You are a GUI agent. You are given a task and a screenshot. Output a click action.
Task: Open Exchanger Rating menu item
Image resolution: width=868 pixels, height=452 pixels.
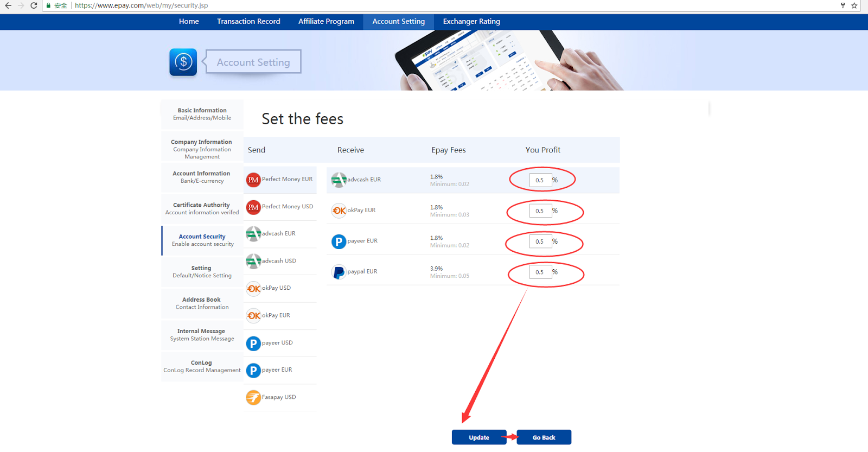[471, 21]
